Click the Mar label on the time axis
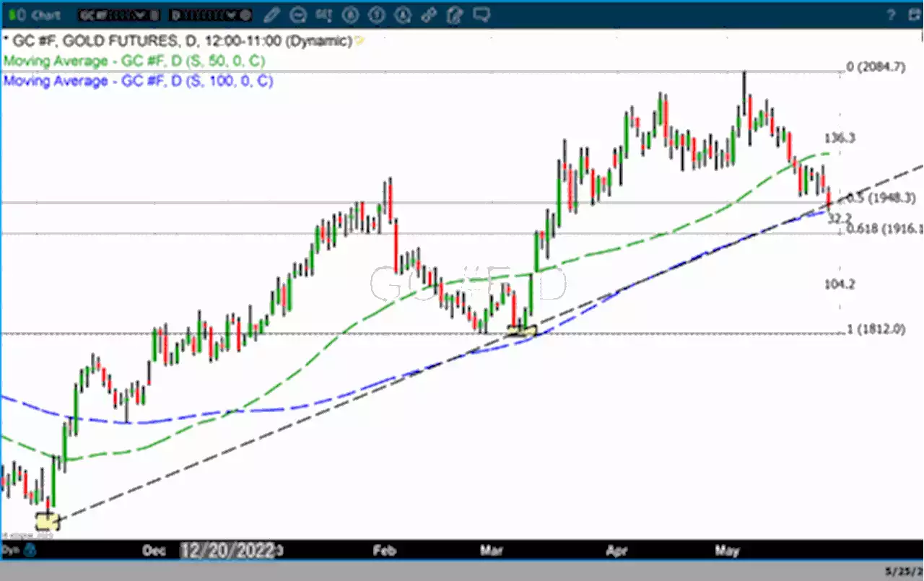 (492, 551)
